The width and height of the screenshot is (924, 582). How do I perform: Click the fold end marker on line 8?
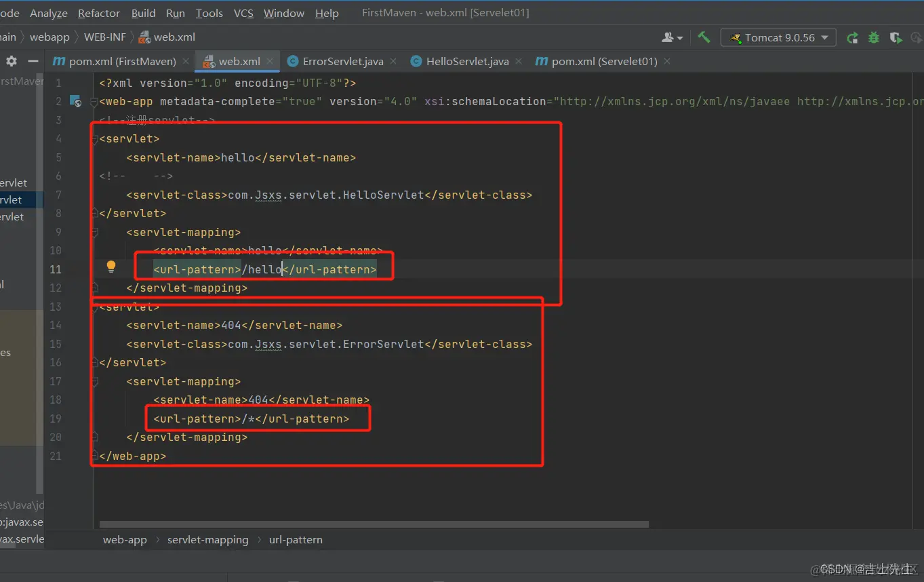[95, 214]
